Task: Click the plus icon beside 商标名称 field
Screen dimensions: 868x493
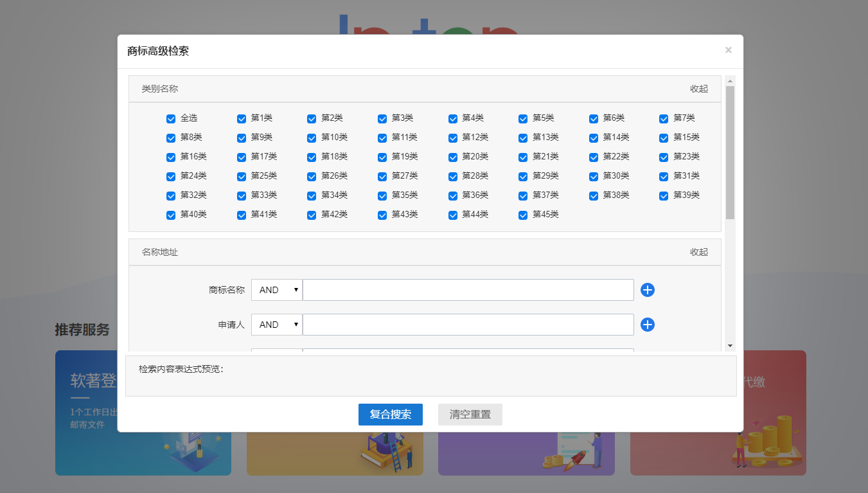Action: click(648, 290)
